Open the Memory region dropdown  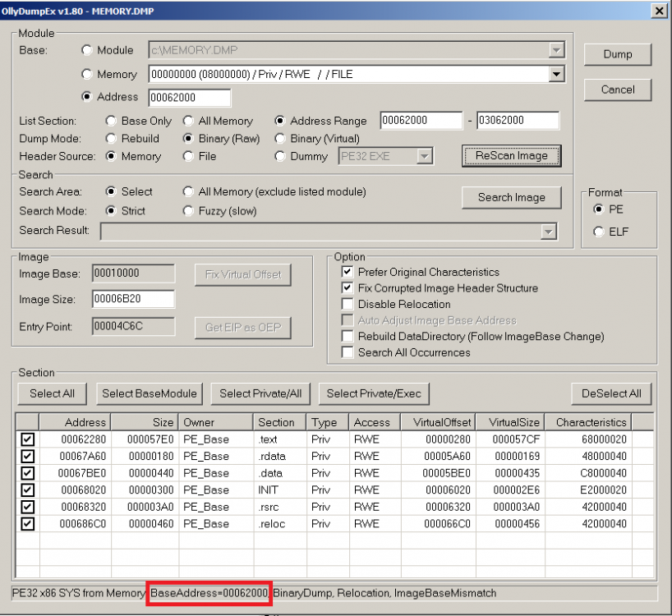point(556,74)
